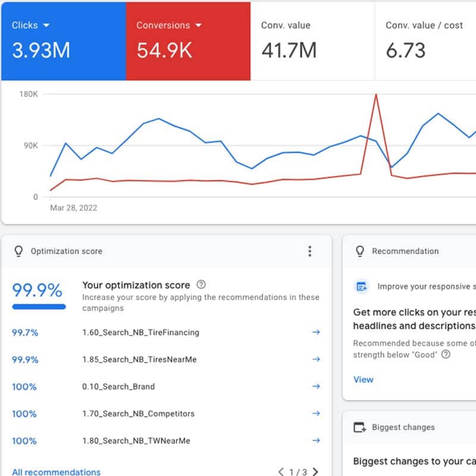This screenshot has width=476, height=476.
Task: Select the Conv. value / cost tile
Action: pos(425,40)
